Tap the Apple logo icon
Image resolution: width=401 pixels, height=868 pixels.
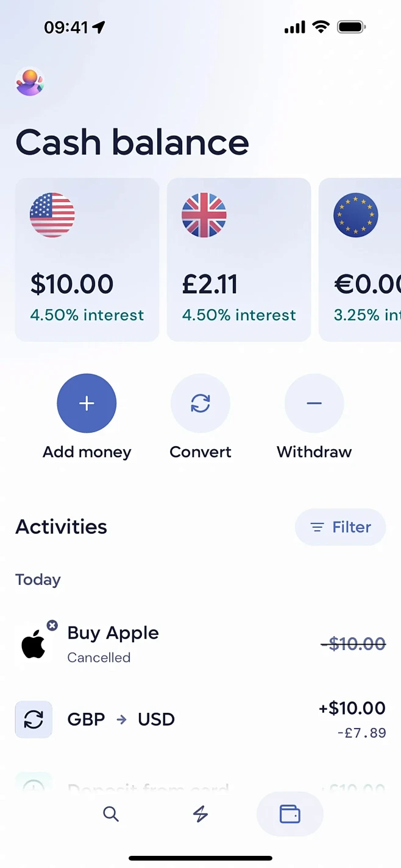point(34,645)
